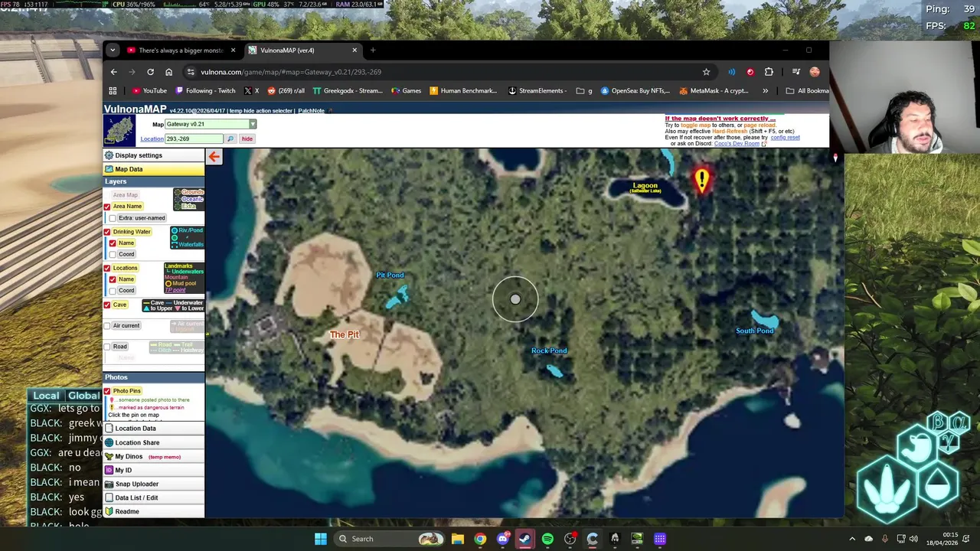Click the island minimap thumbnail
Viewport: 980px width, 551px height.
[119, 131]
